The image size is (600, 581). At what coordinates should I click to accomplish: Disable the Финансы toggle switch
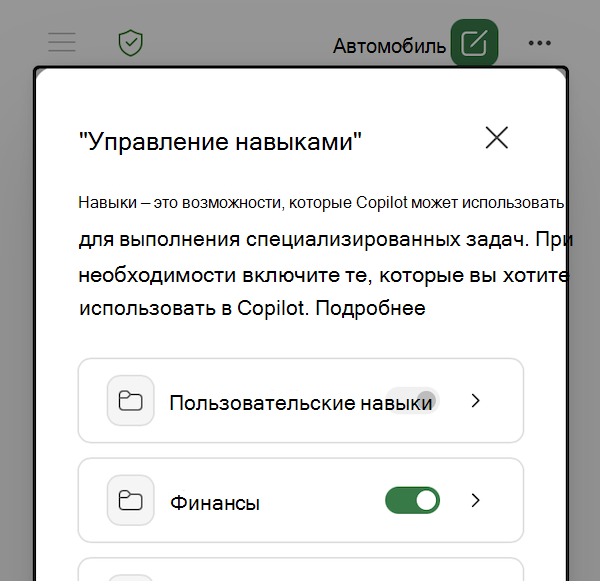(412, 500)
